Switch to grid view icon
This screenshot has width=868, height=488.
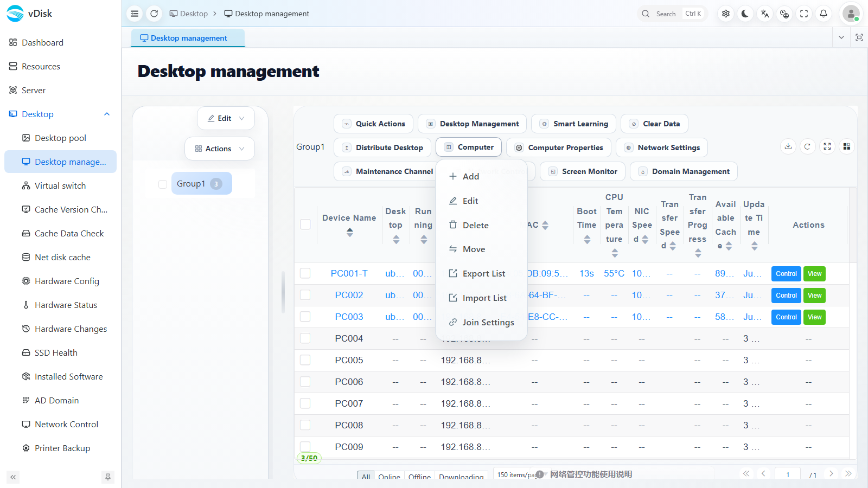pyautogui.click(x=846, y=146)
